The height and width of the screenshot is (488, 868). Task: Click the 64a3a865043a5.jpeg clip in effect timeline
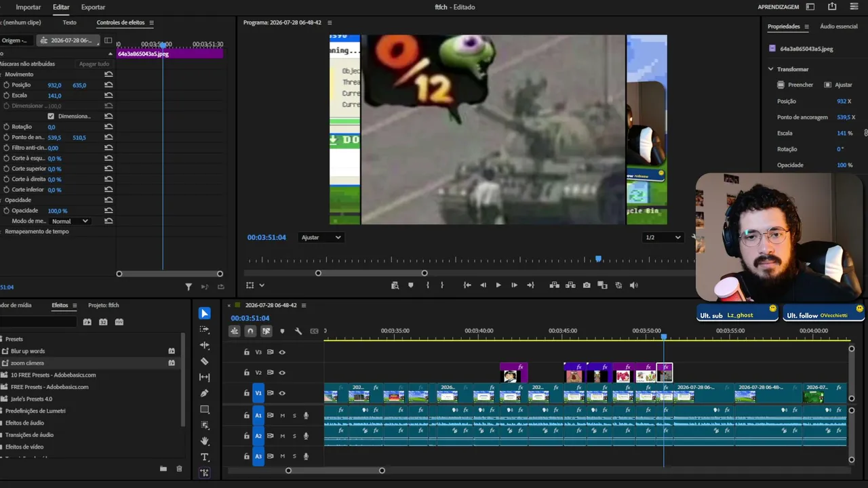tap(170, 54)
